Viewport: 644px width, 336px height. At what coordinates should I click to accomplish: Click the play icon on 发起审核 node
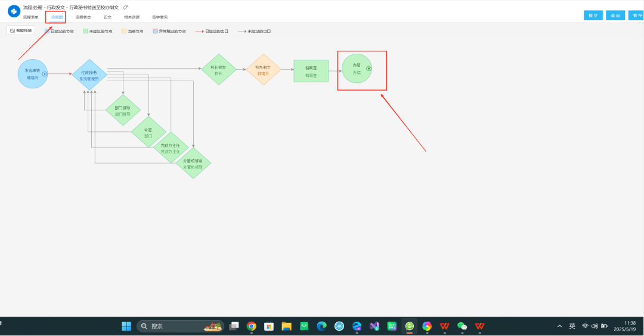tap(44, 74)
